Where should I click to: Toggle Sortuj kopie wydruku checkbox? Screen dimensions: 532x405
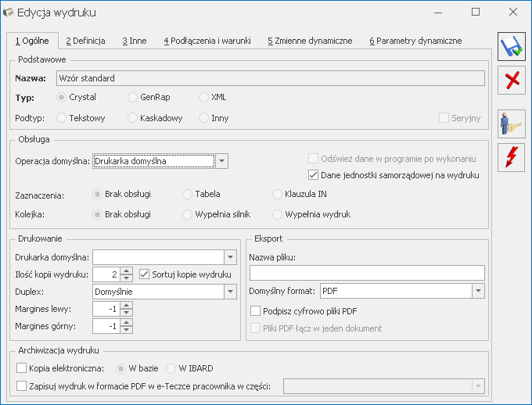[x=144, y=274]
